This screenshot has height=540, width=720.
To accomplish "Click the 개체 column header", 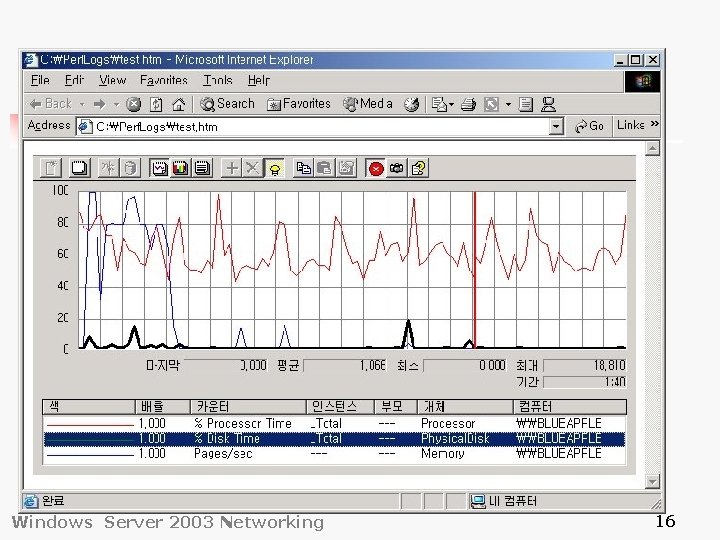I will click(x=465, y=407).
